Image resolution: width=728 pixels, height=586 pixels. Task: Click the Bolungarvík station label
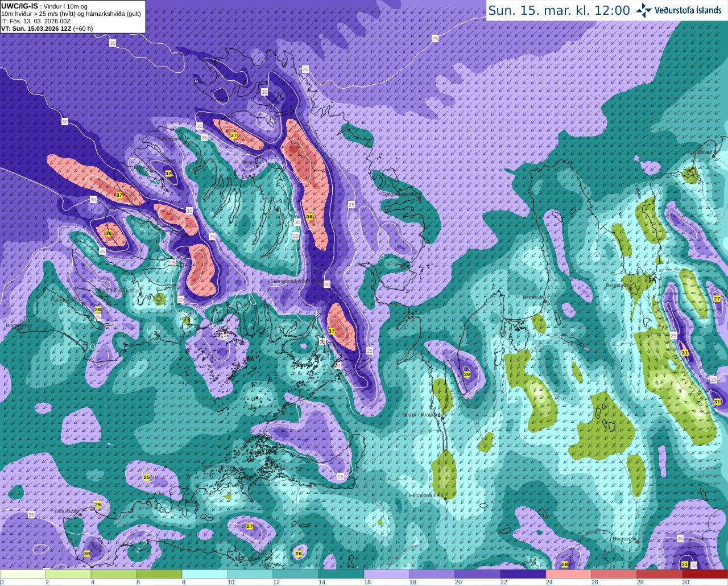coord(169,139)
